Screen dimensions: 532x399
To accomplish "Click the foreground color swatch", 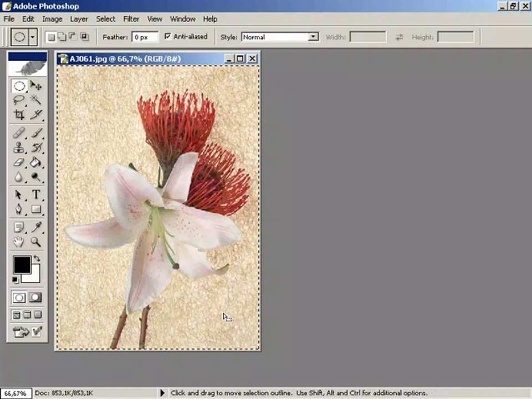I will [x=22, y=265].
